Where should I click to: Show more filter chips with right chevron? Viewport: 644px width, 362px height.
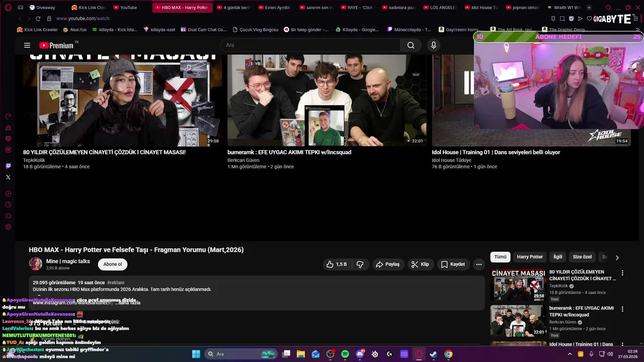[x=617, y=257]
